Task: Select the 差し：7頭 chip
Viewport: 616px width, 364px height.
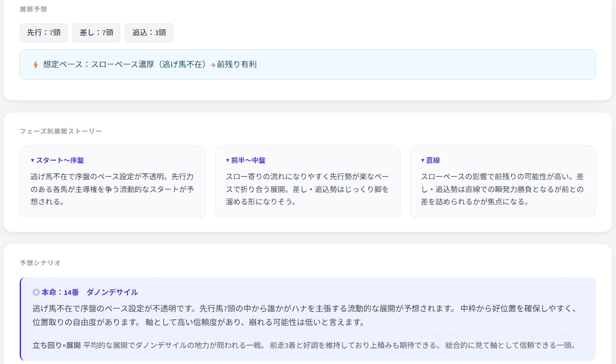Action: (96, 33)
